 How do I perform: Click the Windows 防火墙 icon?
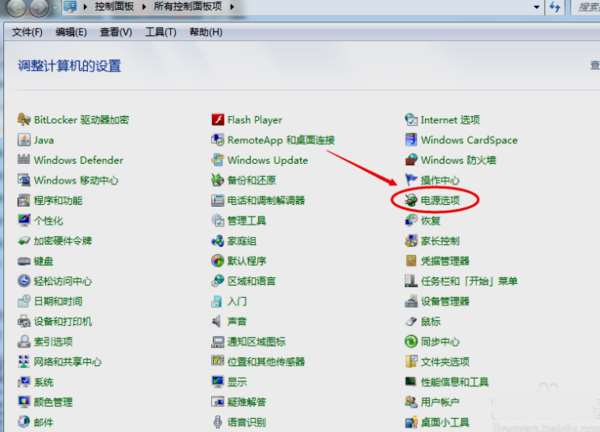(x=411, y=160)
